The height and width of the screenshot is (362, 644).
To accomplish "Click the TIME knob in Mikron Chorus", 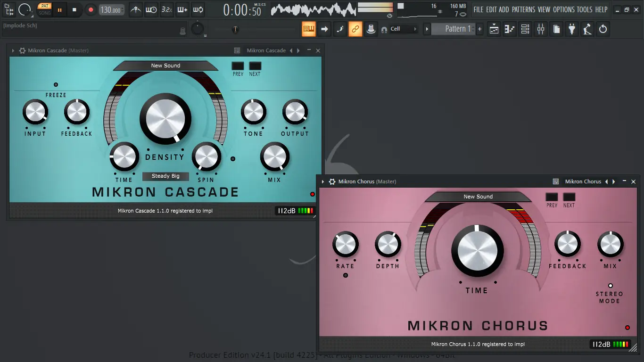I will (477, 251).
